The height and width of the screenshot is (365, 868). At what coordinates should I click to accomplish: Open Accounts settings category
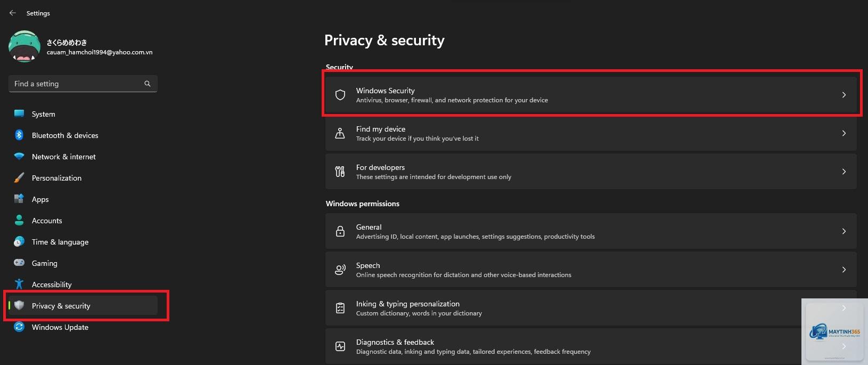[x=83, y=220]
